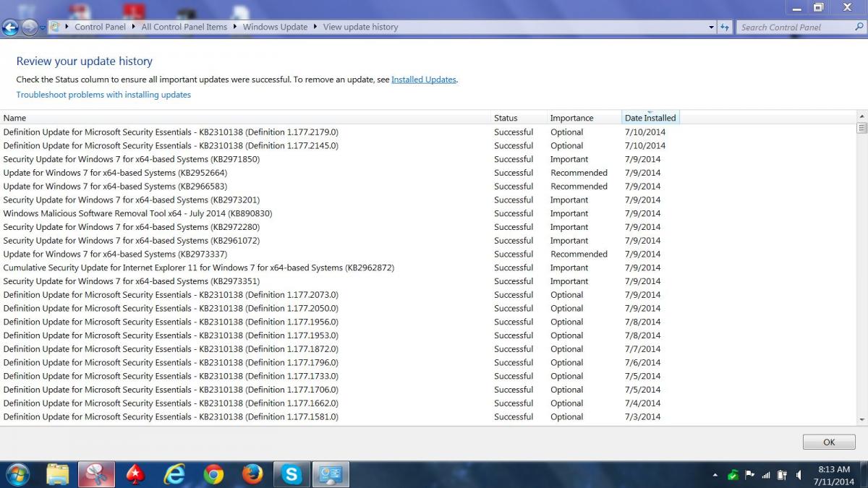Click the Control Panel address bar icon
The width and height of the screenshot is (868, 488).
tap(55, 27)
